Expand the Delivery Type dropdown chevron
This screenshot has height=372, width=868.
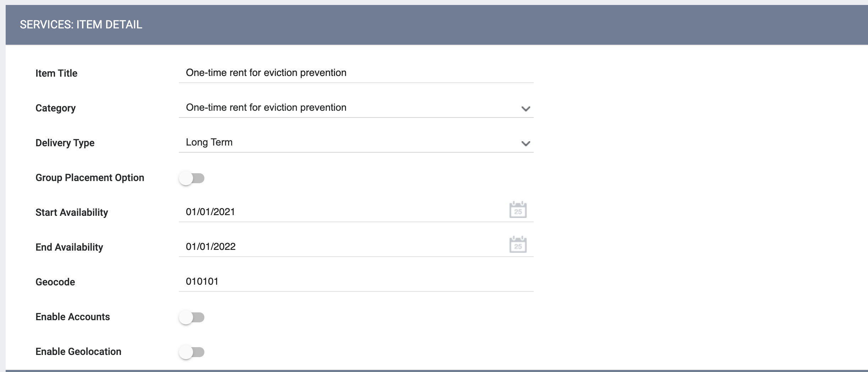(x=526, y=143)
